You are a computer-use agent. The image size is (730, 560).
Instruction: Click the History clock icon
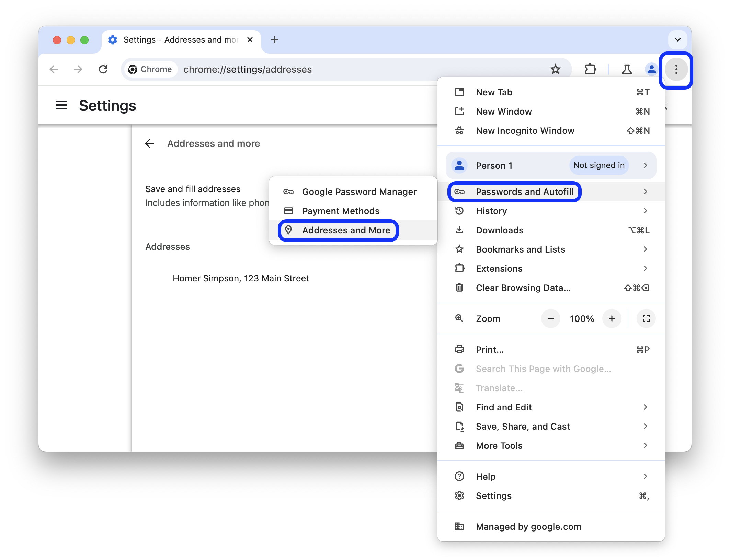point(461,211)
